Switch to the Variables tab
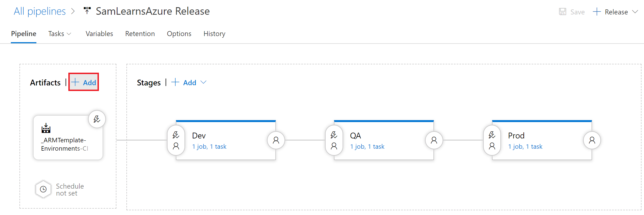644x215 pixels. tap(99, 34)
